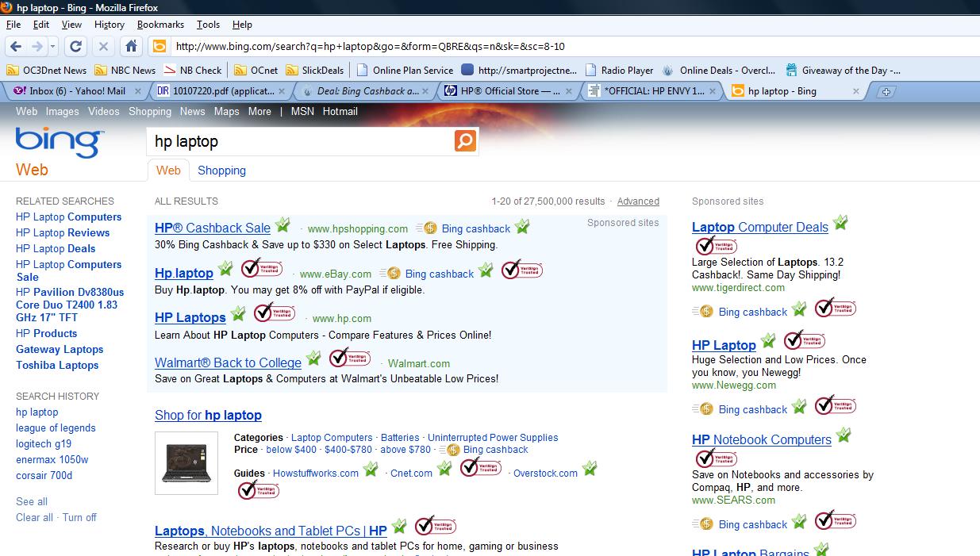This screenshot has height=556, width=980.
Task: Click Clear all search history
Action: [x=34, y=517]
